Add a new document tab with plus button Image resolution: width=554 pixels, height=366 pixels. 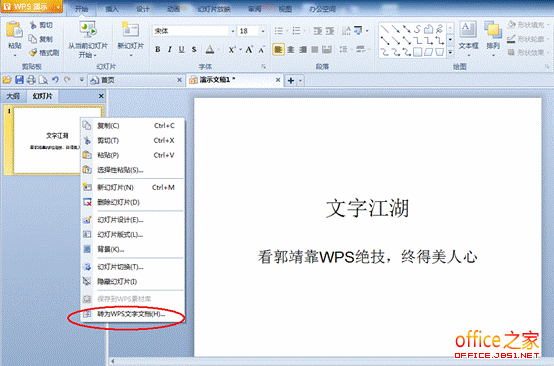click(291, 81)
